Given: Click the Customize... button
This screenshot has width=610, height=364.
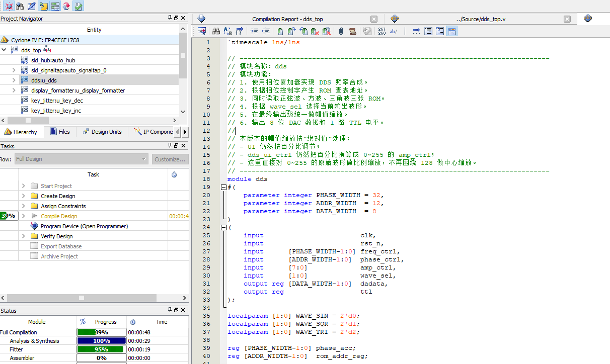Looking at the screenshot, I should (170, 159).
